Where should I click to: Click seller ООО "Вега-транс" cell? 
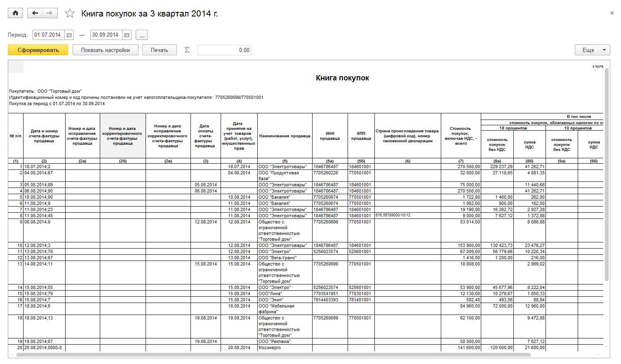click(x=285, y=258)
